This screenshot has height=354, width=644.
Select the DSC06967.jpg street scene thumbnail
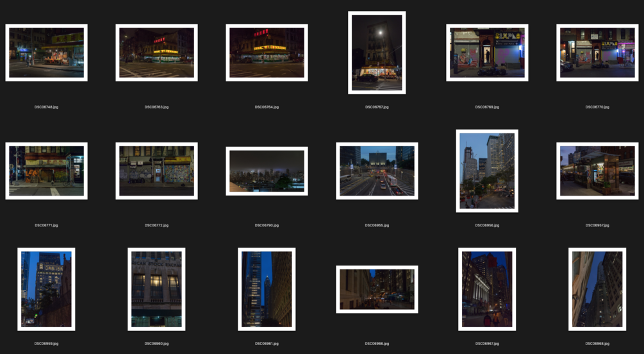(487, 289)
